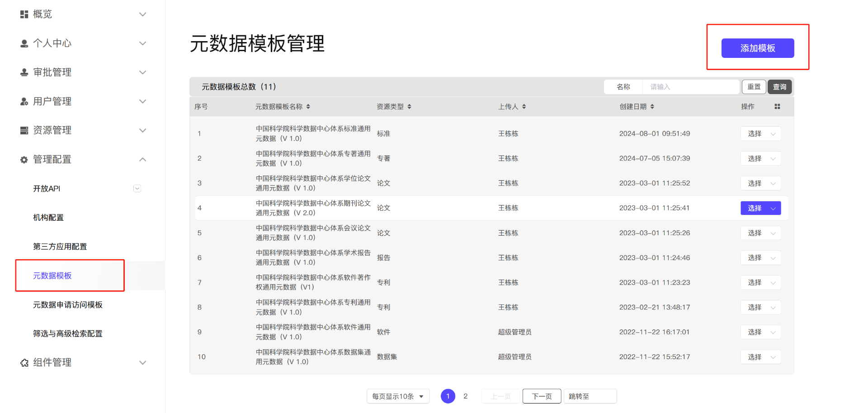868x413 pixels.
Task: Click the 用户管理 user icon
Action: (24, 101)
